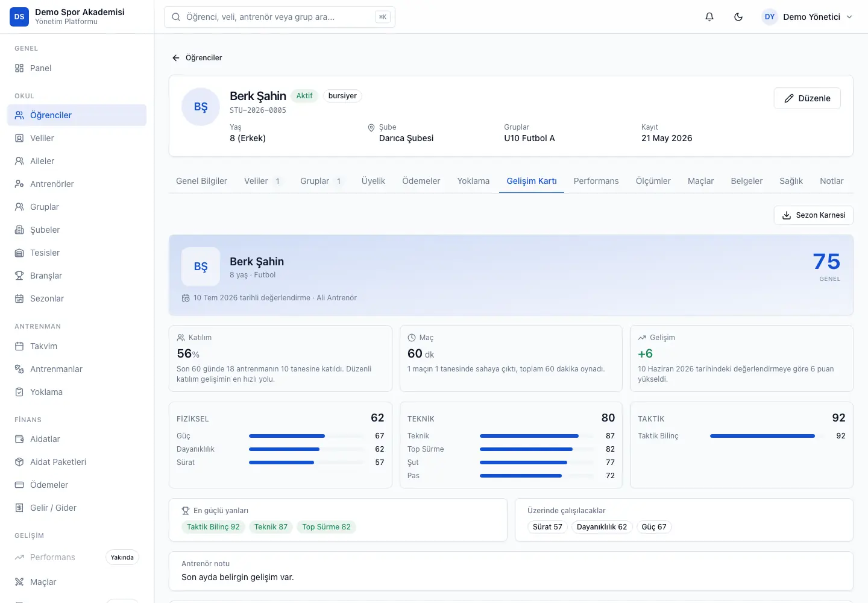Click the search input field
The height and width of the screenshot is (603, 868).
[280, 17]
